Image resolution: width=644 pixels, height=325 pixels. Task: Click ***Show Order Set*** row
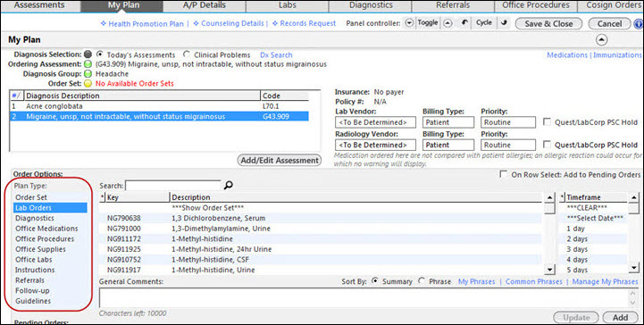pos(321,208)
